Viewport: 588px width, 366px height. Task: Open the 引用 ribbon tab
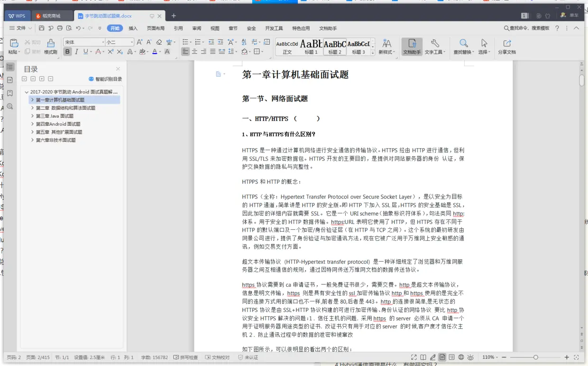(x=178, y=28)
